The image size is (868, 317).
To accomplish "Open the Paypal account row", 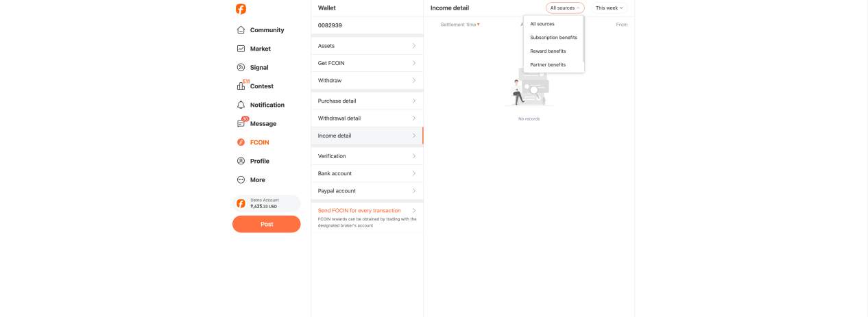I will coord(367,191).
